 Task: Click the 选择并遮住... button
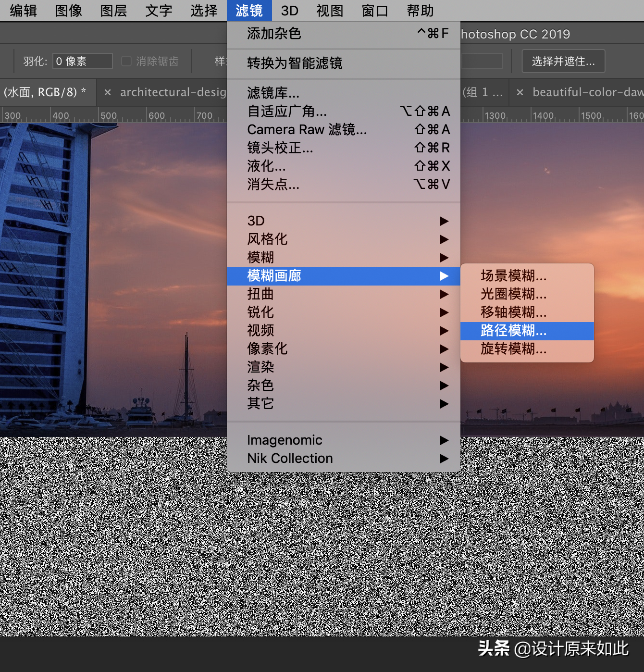[x=563, y=61]
